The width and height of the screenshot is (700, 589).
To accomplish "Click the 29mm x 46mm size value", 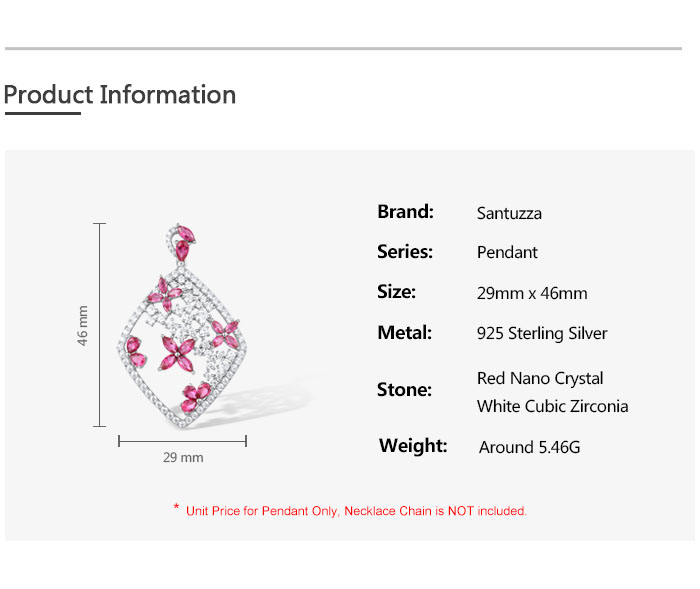I will [532, 293].
